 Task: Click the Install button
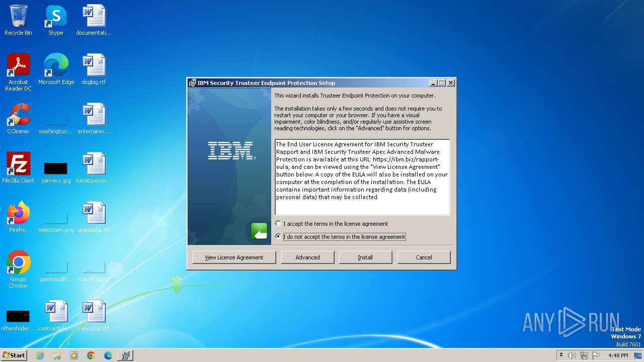(x=365, y=257)
